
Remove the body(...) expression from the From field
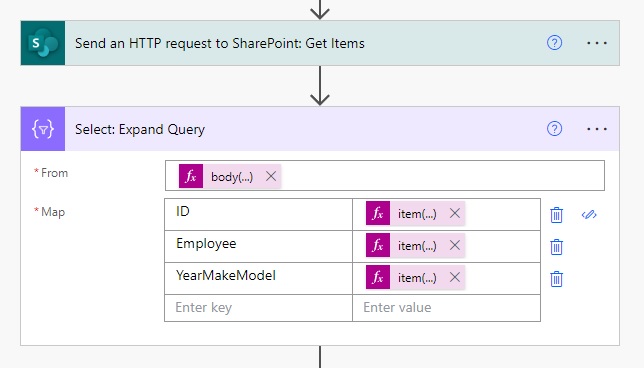[271, 176]
